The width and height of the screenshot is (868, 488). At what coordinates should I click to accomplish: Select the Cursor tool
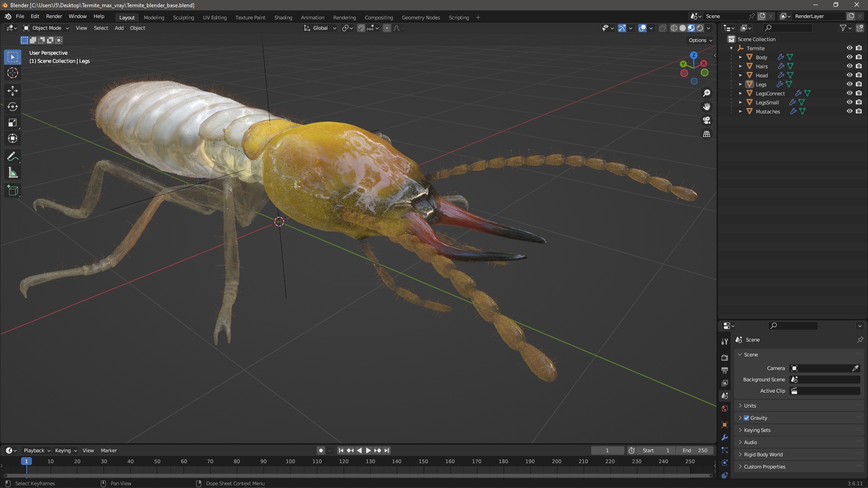[13, 73]
